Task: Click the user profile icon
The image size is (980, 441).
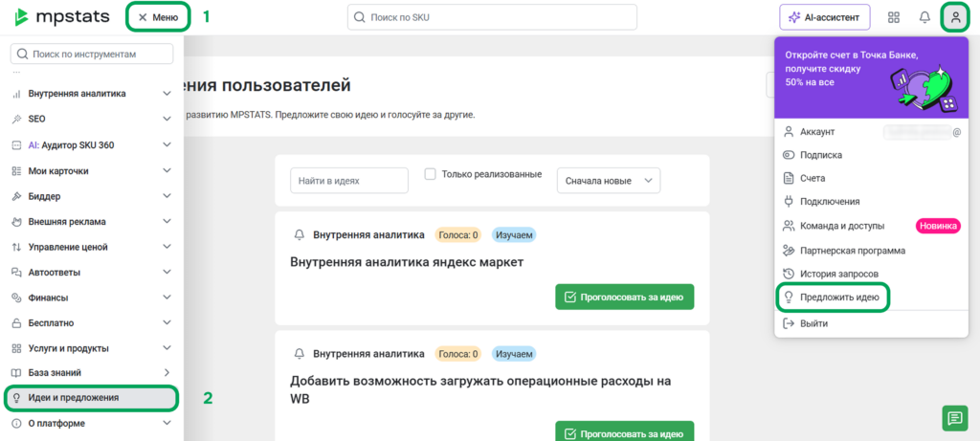Action: [x=955, y=17]
